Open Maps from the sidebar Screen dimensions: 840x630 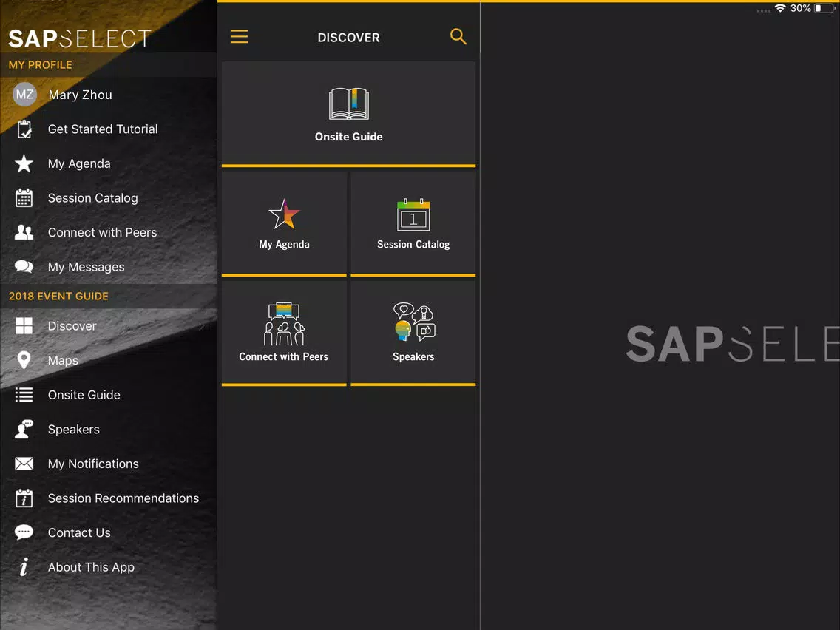pyautogui.click(x=109, y=360)
